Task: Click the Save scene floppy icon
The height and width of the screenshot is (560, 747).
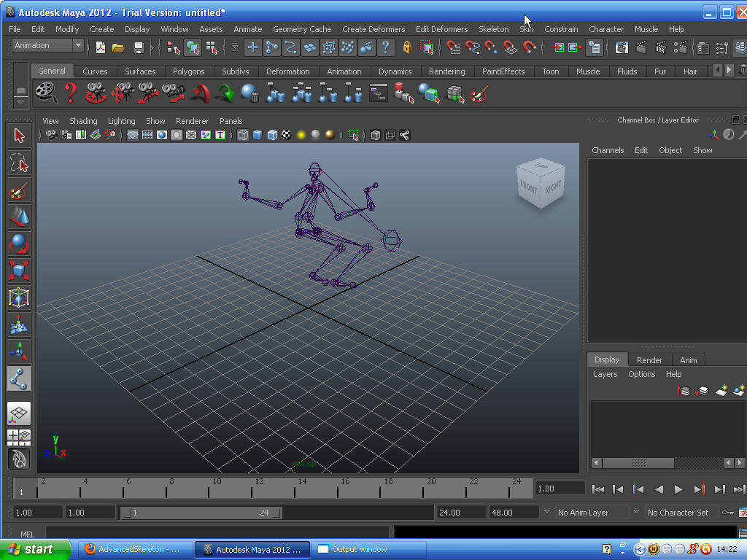Action: click(138, 47)
